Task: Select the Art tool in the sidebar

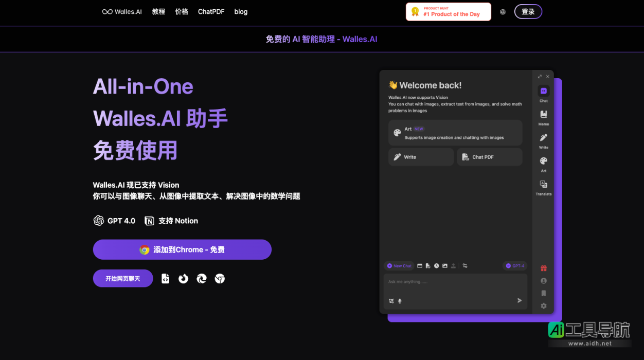Action: 543,161
